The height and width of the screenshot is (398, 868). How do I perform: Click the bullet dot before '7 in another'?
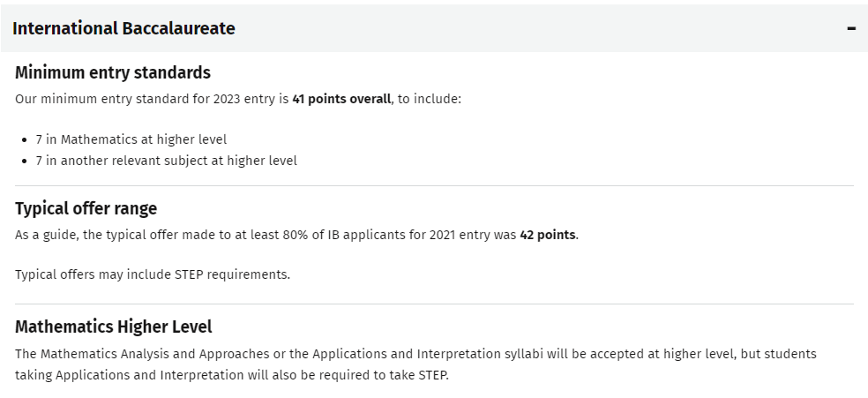[25, 161]
